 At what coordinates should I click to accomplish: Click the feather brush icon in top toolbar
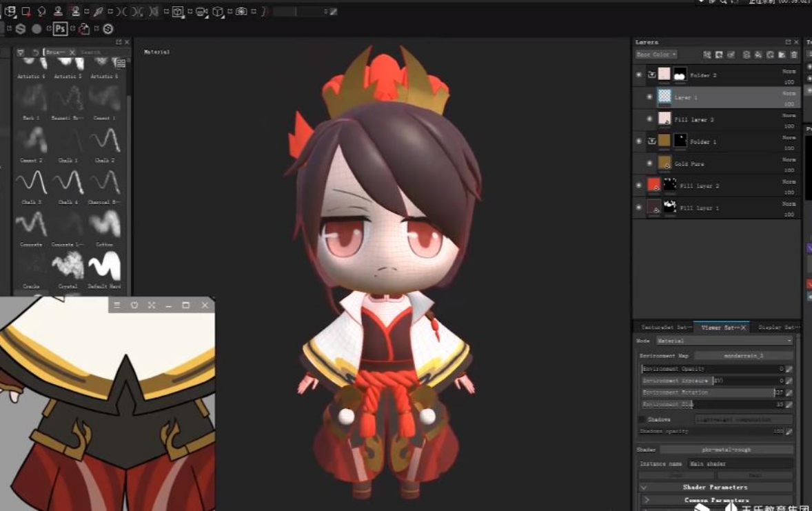[x=99, y=12]
